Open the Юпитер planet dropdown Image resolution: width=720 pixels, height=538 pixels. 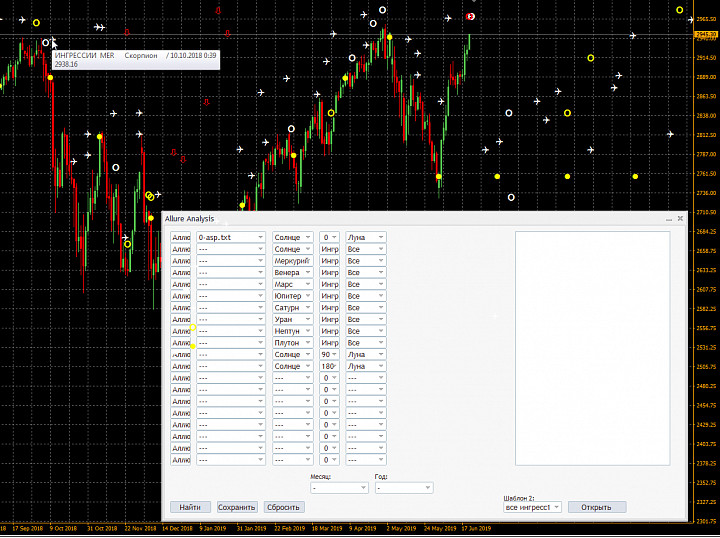pyautogui.click(x=292, y=296)
